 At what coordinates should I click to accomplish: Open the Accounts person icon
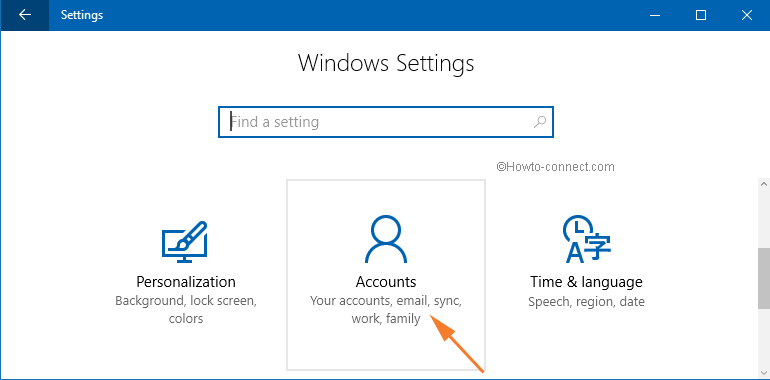click(x=386, y=239)
